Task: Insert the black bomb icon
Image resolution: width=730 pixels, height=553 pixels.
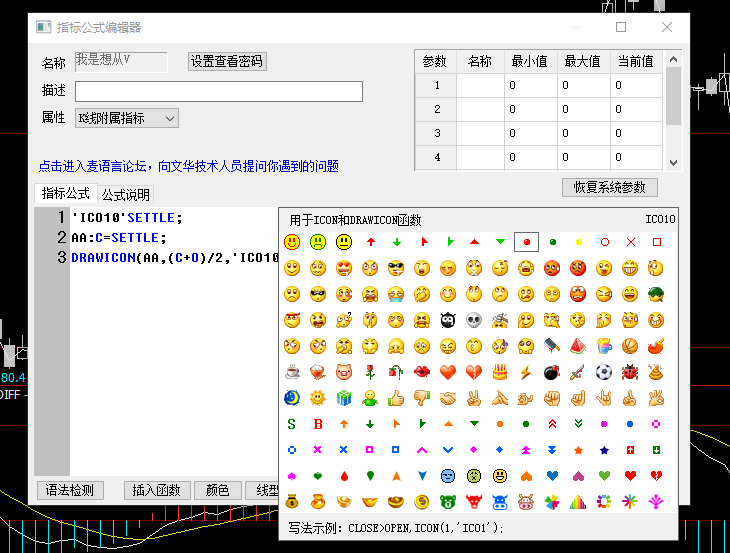Action: pos(552,372)
